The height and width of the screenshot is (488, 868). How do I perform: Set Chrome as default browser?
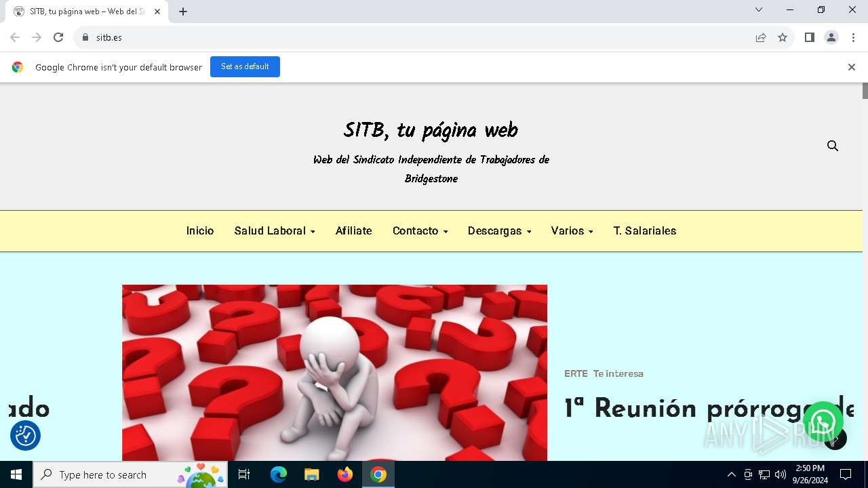pos(245,66)
